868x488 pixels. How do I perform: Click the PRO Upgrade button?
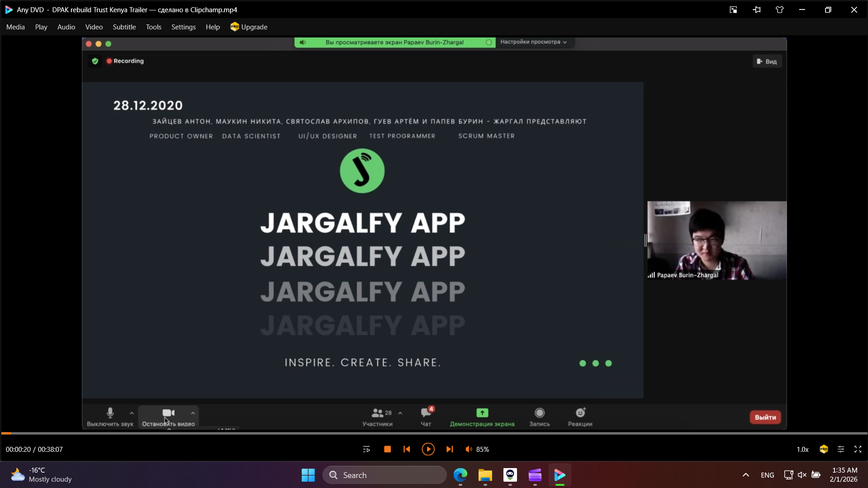click(x=249, y=27)
